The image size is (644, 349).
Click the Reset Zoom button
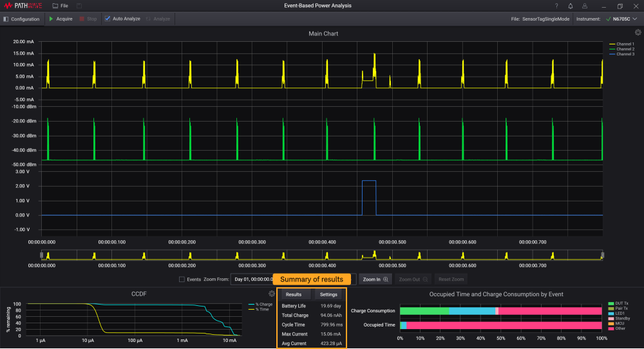(453, 279)
